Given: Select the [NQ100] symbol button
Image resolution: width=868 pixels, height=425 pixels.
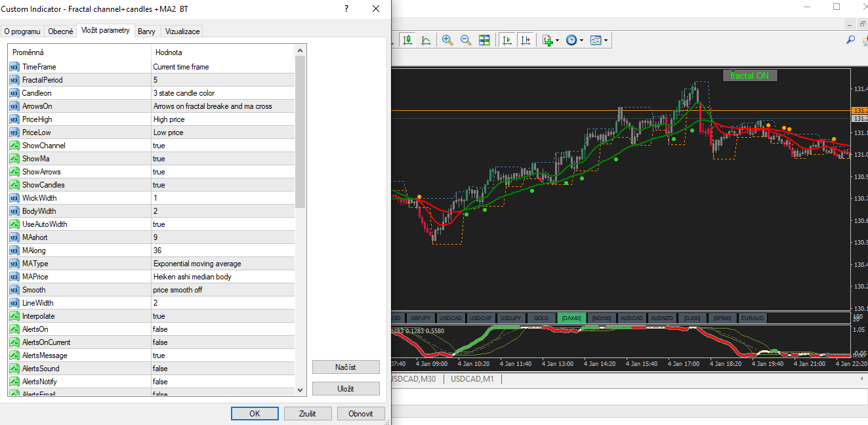Looking at the screenshot, I should pos(602,318).
